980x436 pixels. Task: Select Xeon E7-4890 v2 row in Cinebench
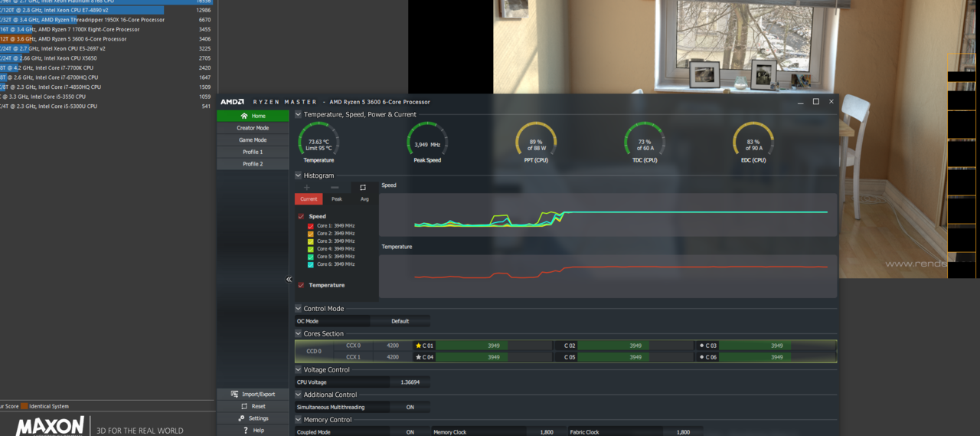tap(107, 10)
